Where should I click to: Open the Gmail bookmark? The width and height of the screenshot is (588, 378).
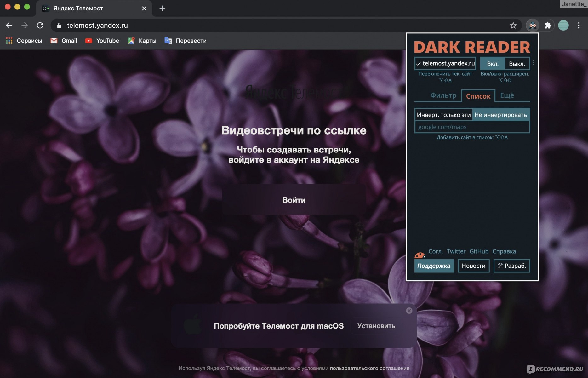[x=64, y=41]
